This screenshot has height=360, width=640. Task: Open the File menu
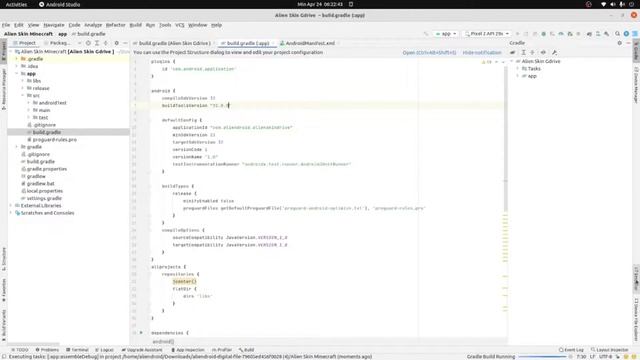click(x=6, y=25)
